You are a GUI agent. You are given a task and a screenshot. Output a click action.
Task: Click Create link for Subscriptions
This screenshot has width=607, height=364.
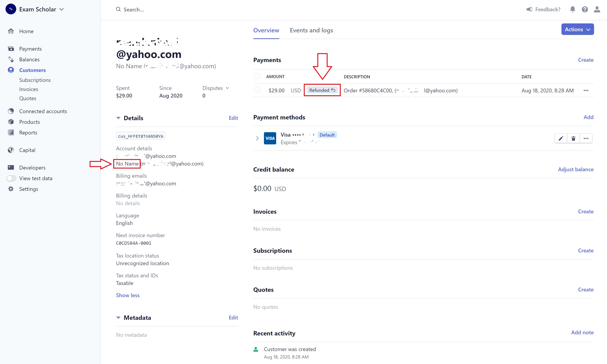(586, 250)
